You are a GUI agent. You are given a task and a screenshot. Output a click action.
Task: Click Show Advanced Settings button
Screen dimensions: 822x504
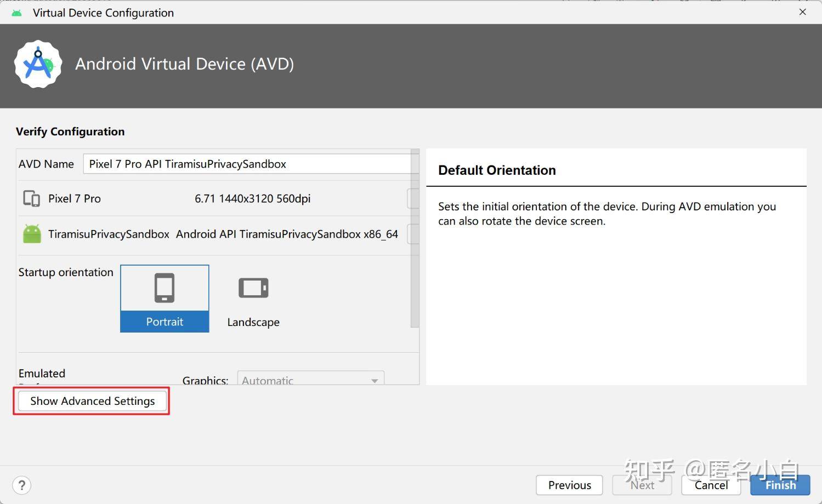[92, 401]
